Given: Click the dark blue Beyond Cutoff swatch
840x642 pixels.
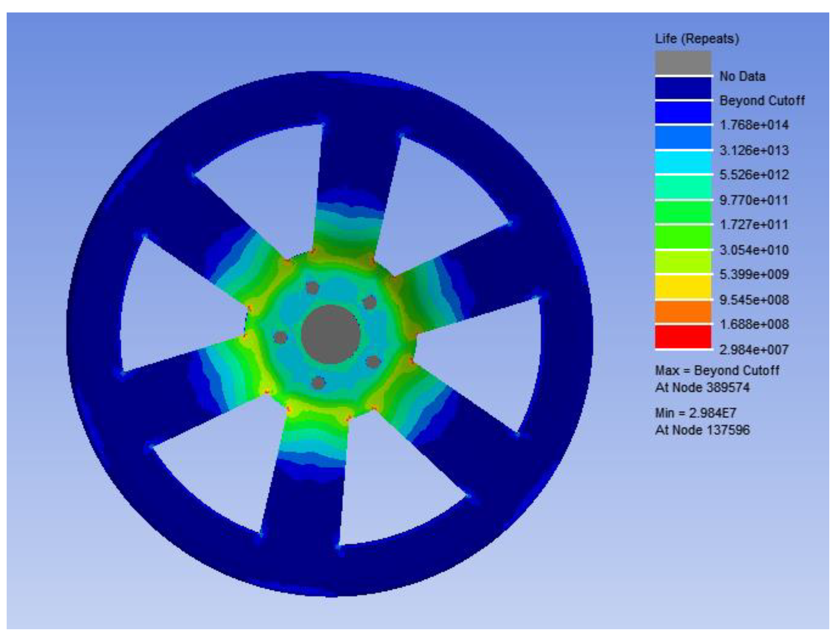Looking at the screenshot, I should click(683, 88).
